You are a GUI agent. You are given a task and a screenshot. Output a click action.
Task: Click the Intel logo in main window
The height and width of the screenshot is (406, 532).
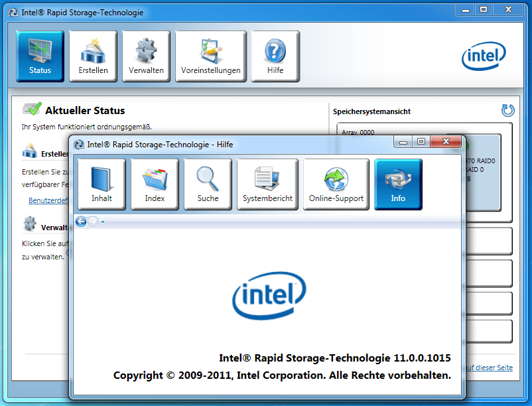(x=484, y=56)
